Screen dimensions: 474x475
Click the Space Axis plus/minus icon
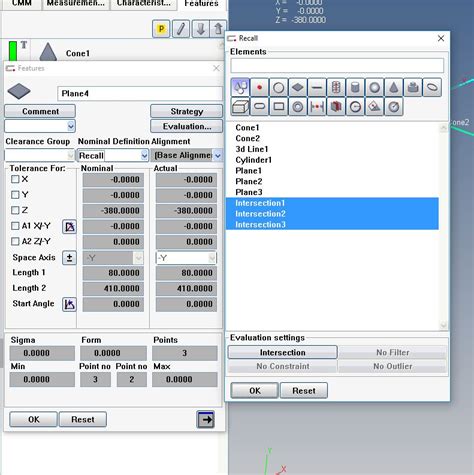coord(69,258)
